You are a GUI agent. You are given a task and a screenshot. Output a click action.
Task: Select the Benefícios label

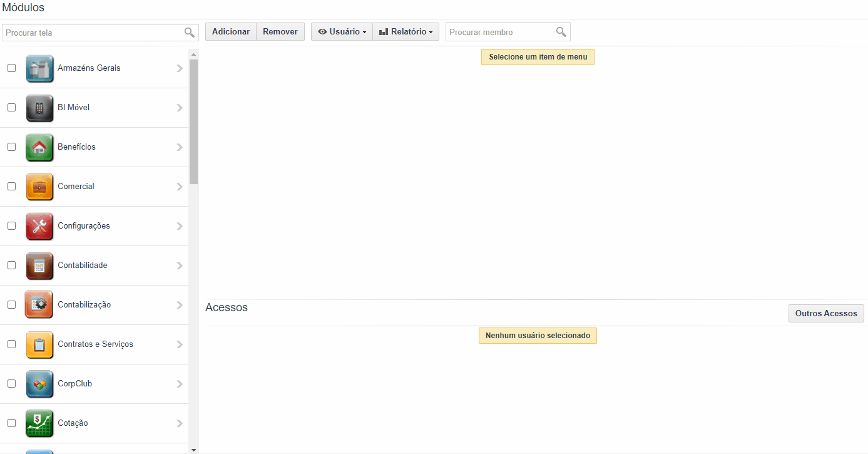pos(76,147)
